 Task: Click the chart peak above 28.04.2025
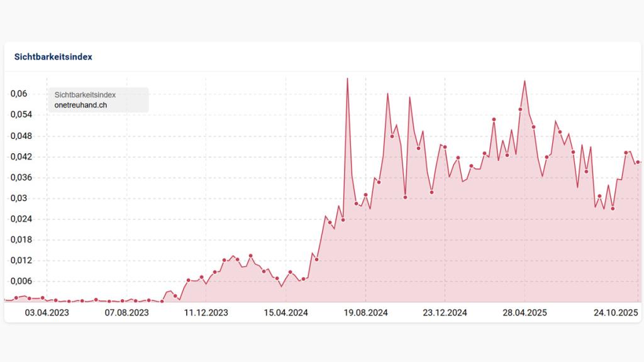[x=525, y=80]
